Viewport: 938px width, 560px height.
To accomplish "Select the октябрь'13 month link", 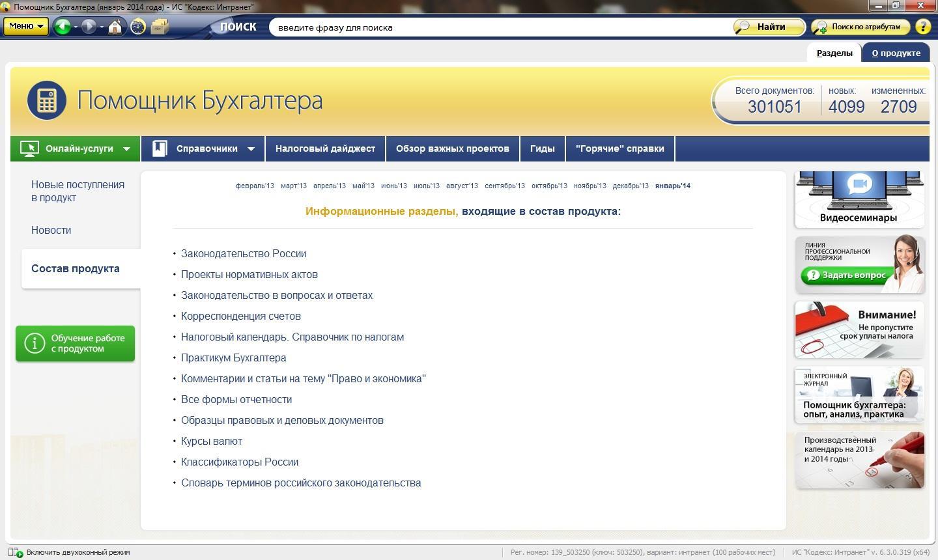I will tap(549, 186).
